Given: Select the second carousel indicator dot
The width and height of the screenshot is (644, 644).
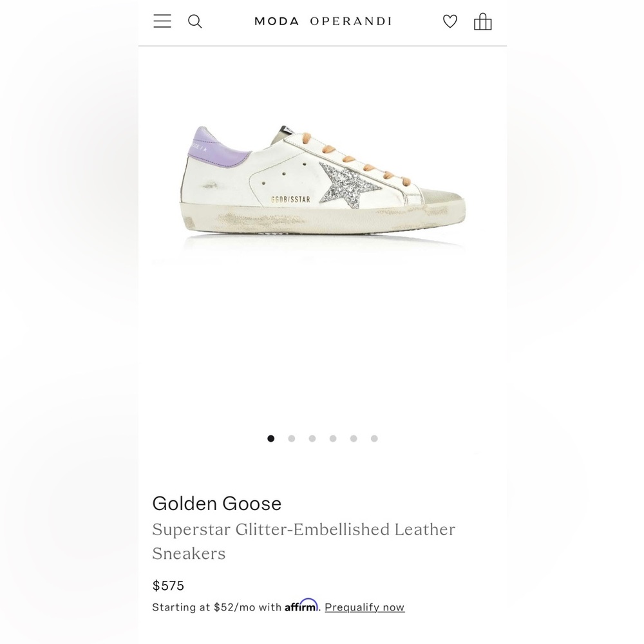Looking at the screenshot, I should point(292,438).
